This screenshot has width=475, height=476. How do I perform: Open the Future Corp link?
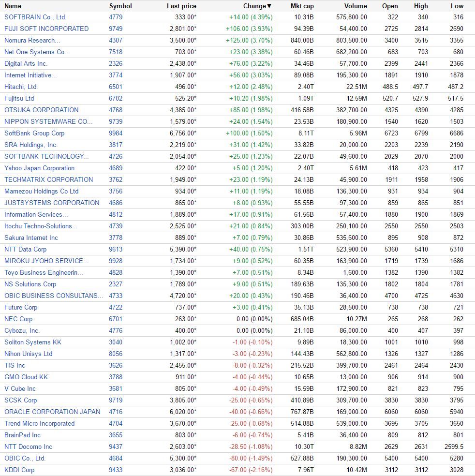[x=21, y=308]
